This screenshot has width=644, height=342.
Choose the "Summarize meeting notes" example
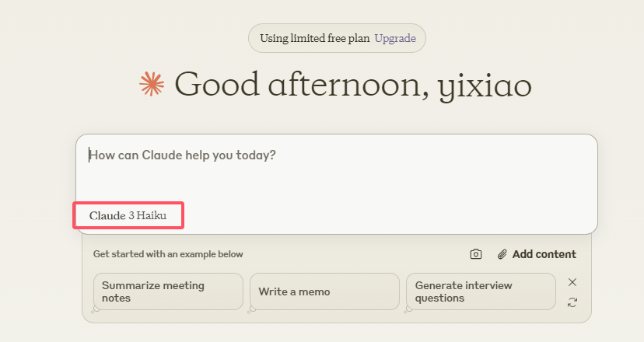[168, 291]
